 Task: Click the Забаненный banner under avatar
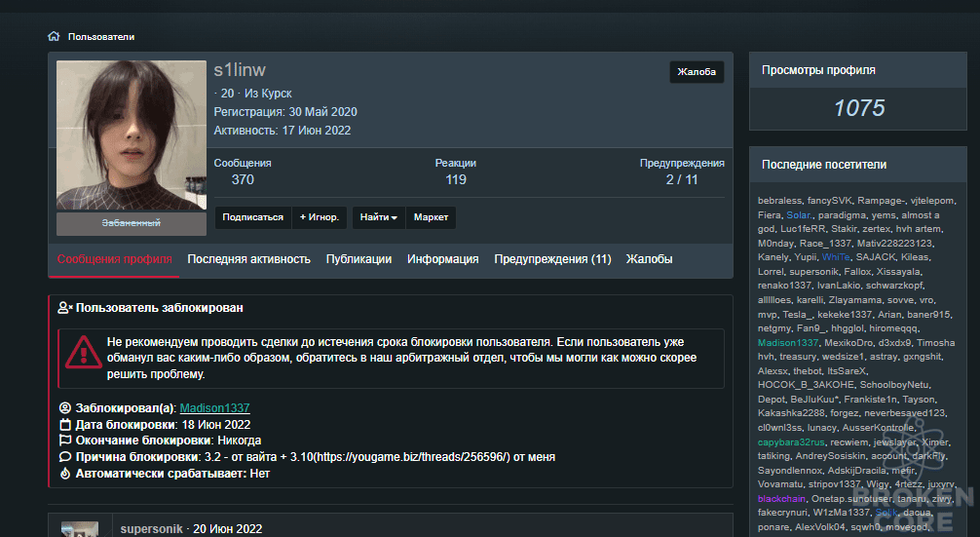point(132,224)
